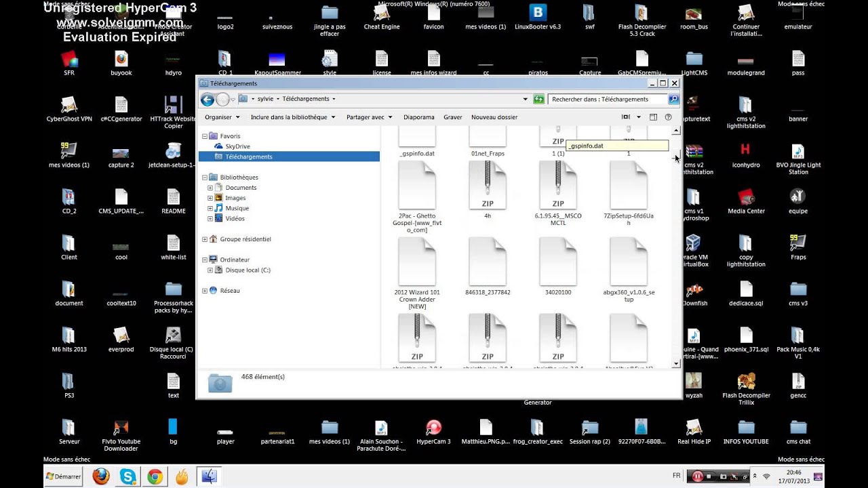
Task: Open view options dropdown arrow beside view icon
Action: [x=637, y=117]
